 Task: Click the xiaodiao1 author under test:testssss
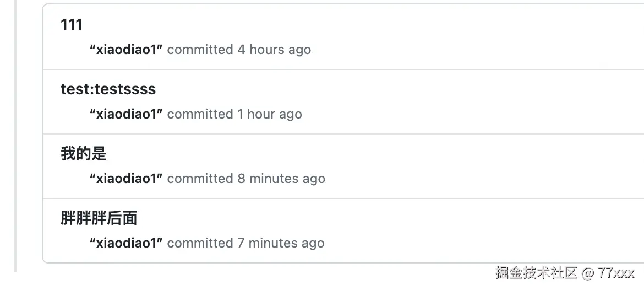coord(126,114)
